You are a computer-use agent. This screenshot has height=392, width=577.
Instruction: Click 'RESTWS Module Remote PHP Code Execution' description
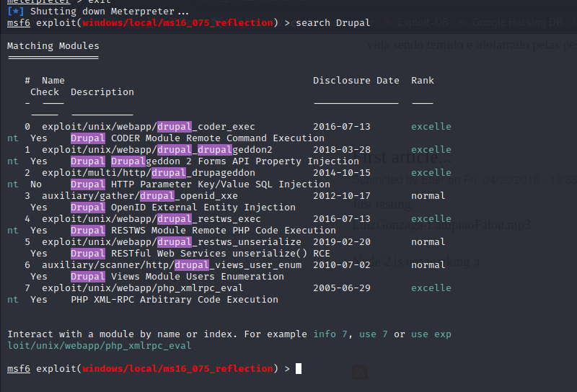224,231
